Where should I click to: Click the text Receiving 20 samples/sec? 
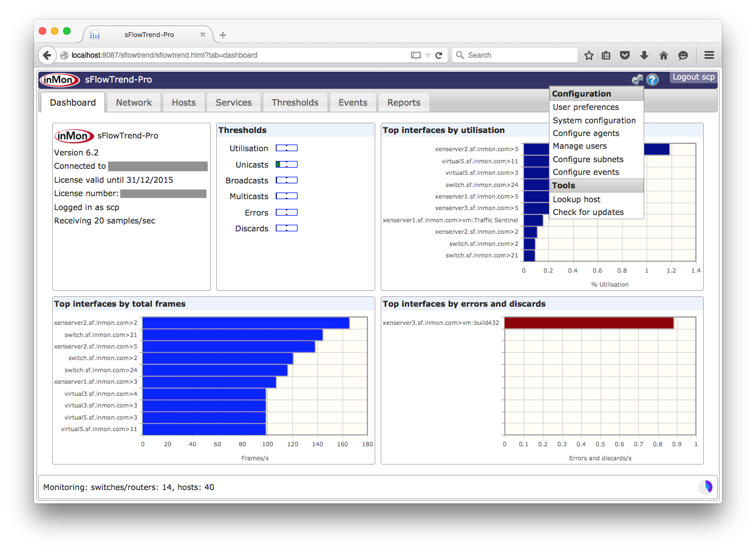point(104,220)
